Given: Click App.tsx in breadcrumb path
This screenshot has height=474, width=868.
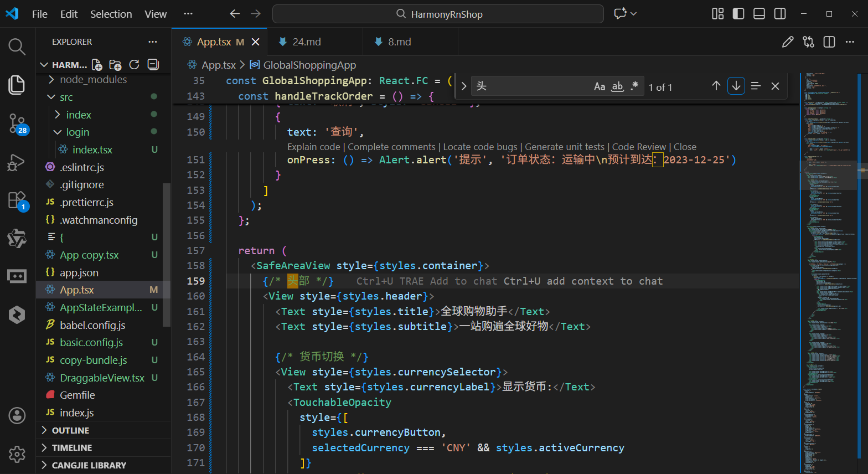Looking at the screenshot, I should pos(219,65).
